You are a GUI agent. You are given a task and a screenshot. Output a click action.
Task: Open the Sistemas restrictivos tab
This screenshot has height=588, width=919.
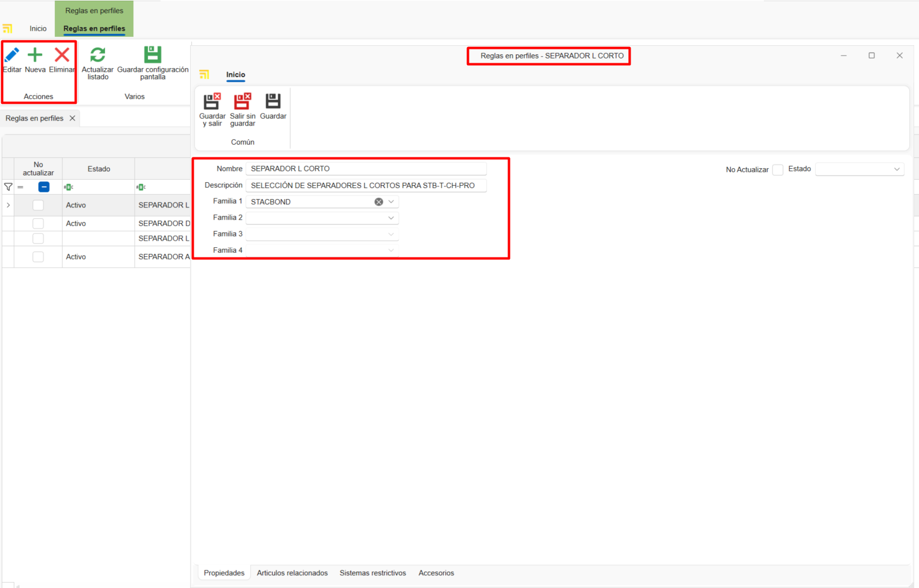pos(372,573)
